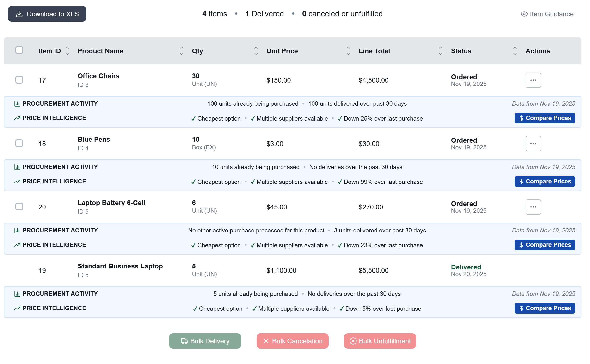Open ellipsis menu for Laptop Battery
Image resolution: width=590 pixels, height=364 pixels.
pos(534,207)
